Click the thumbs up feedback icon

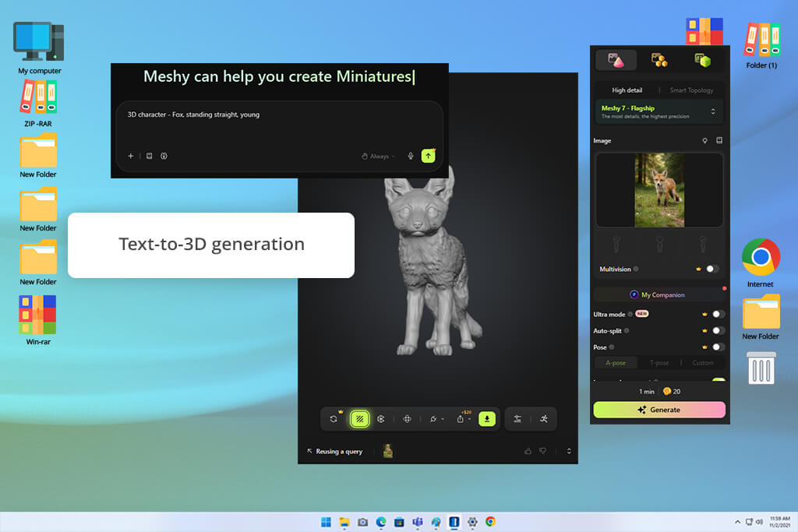(x=528, y=451)
